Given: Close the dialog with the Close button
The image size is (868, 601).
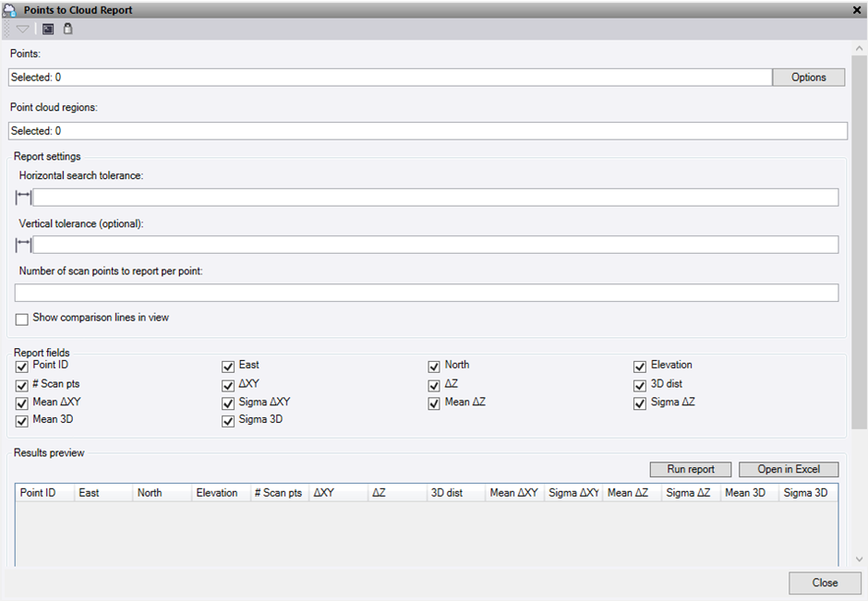Looking at the screenshot, I should pos(825,583).
